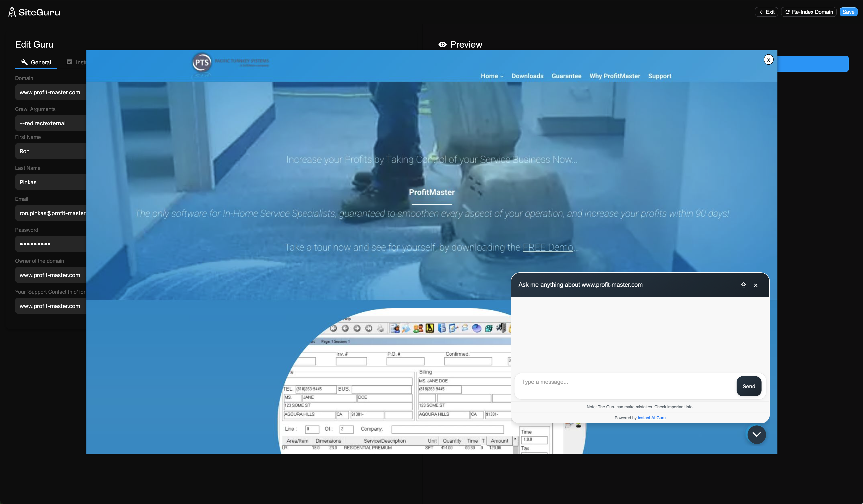Open the Downloads menu item
This screenshot has height=504, width=863.
pyautogui.click(x=527, y=76)
